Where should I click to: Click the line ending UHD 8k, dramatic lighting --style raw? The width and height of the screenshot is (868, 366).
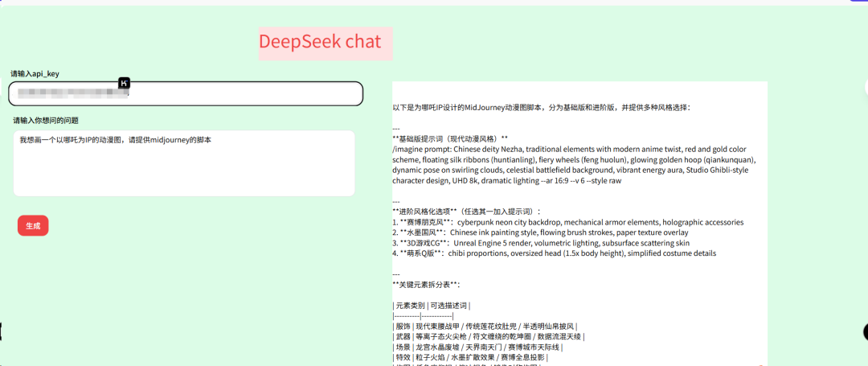[507, 180]
